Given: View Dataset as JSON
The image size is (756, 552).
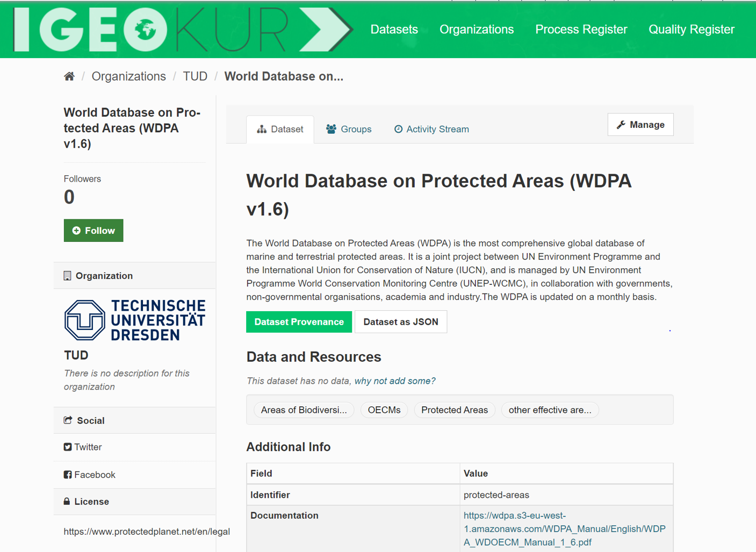Looking at the screenshot, I should pos(401,322).
